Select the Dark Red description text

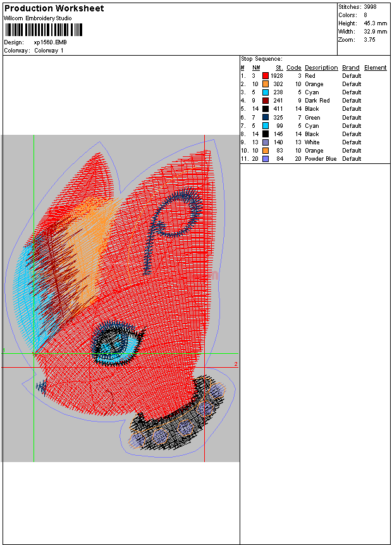tap(317, 101)
